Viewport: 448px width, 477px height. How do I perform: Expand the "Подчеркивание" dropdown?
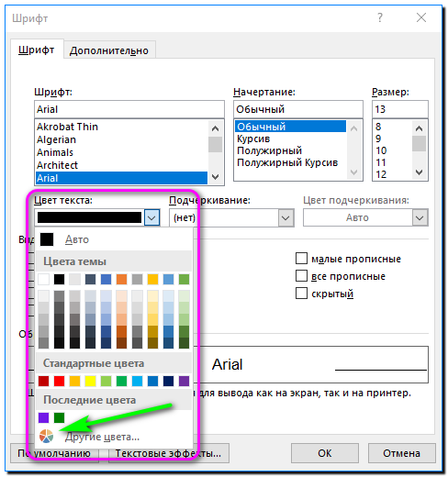286,217
